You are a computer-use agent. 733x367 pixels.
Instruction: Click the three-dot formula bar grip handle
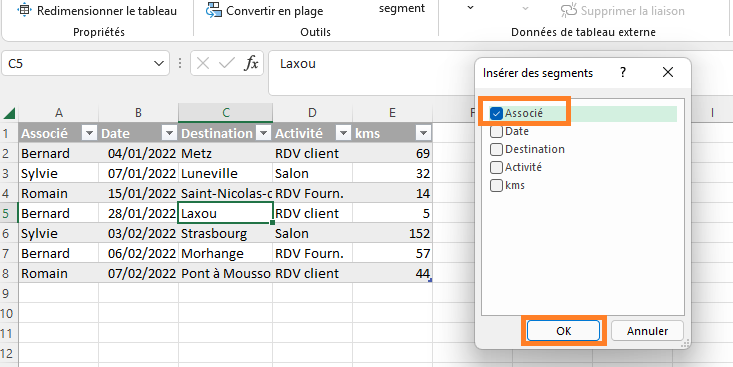180,64
